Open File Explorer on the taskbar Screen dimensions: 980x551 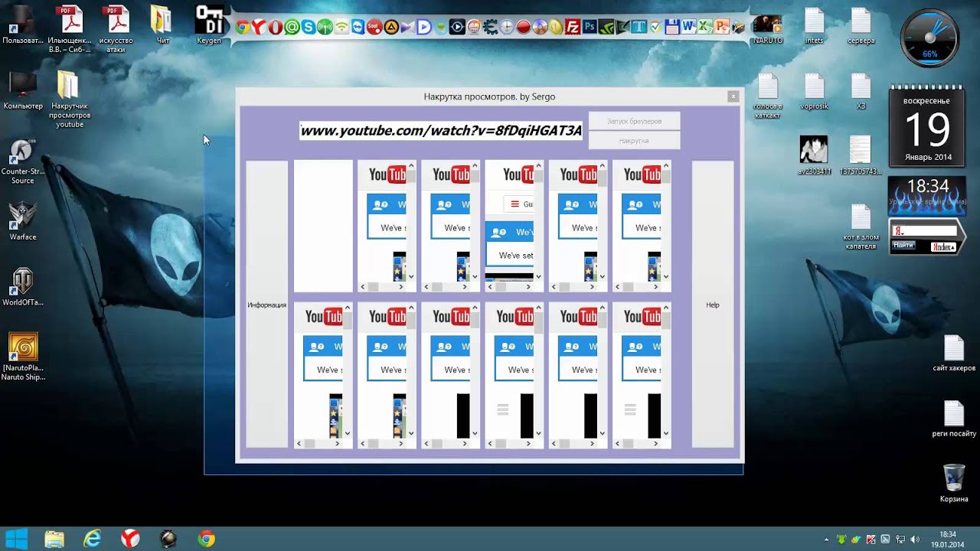(x=54, y=539)
